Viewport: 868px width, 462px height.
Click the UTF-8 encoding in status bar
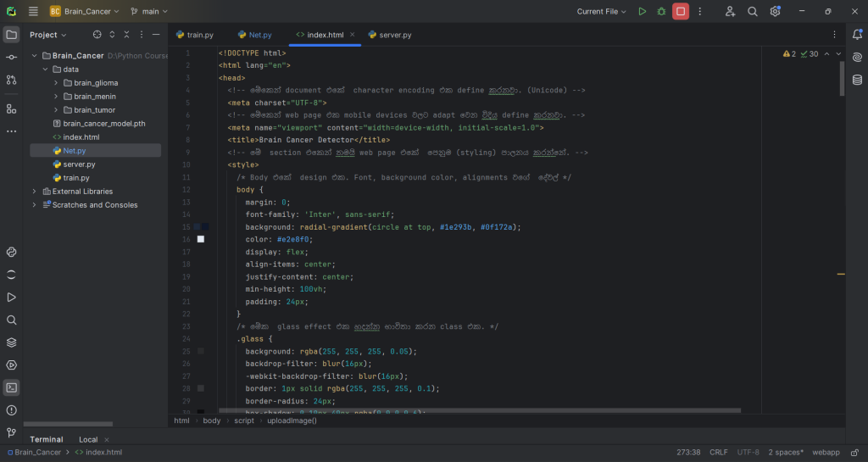(x=748, y=452)
